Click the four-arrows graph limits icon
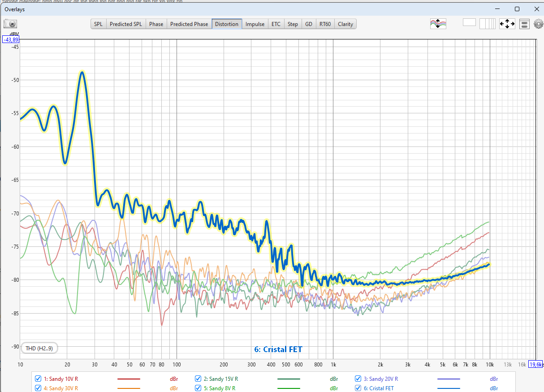544x392 pixels. click(x=507, y=24)
